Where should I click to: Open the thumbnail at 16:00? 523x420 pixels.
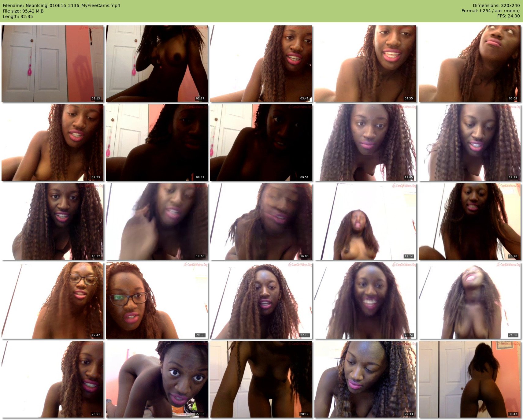[261, 221]
